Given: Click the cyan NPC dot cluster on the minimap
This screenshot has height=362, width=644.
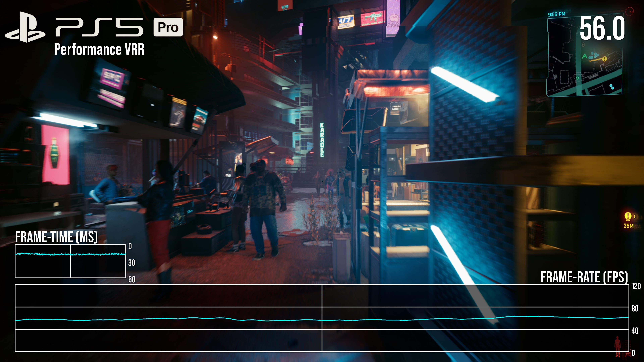Looking at the screenshot, I should (594, 55).
